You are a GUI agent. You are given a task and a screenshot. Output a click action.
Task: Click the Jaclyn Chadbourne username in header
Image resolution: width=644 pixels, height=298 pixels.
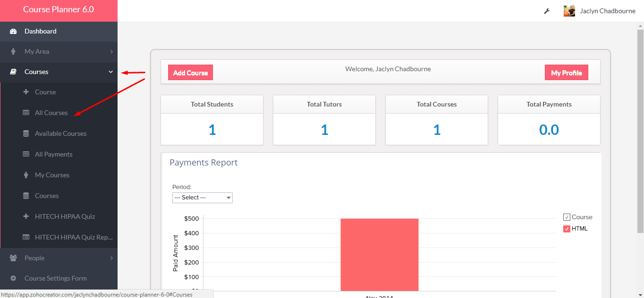[x=608, y=11]
